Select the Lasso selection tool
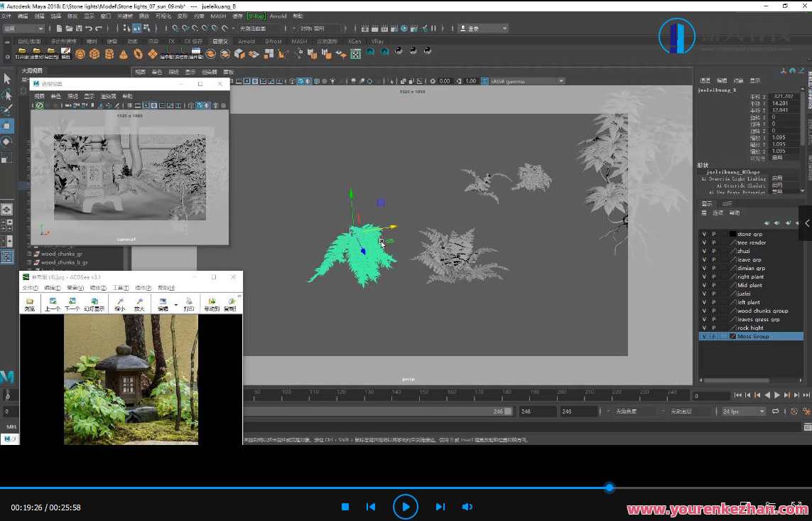 [x=7, y=94]
